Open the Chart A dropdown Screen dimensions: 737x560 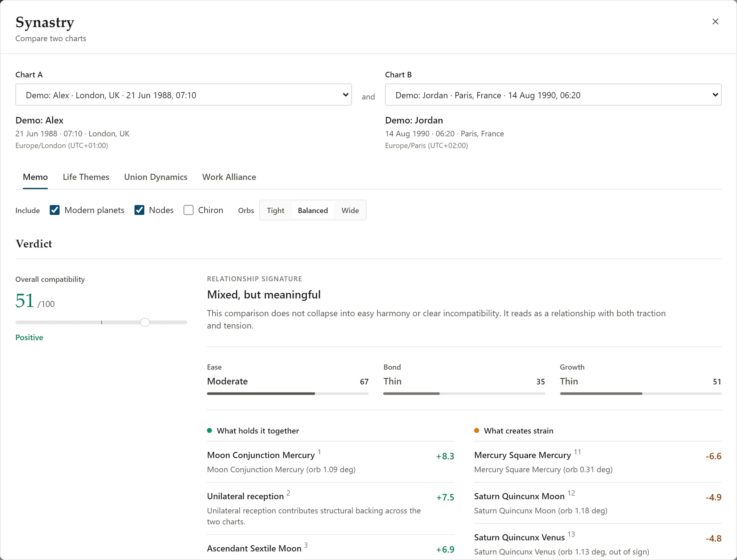[x=183, y=95]
